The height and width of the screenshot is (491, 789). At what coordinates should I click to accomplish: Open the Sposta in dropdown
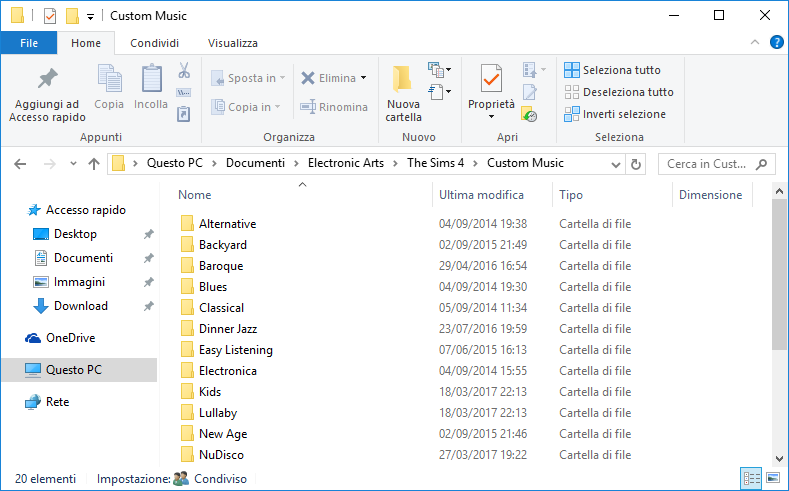click(x=248, y=78)
